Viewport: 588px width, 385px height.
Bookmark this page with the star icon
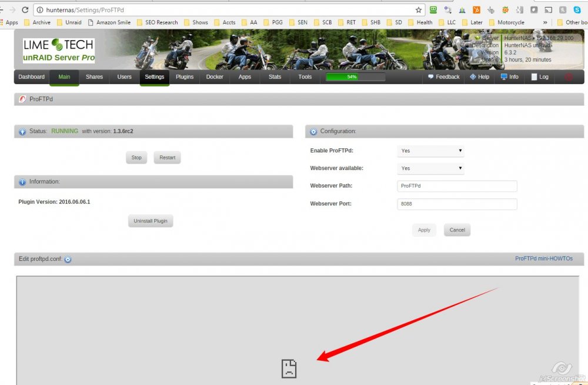pos(419,10)
